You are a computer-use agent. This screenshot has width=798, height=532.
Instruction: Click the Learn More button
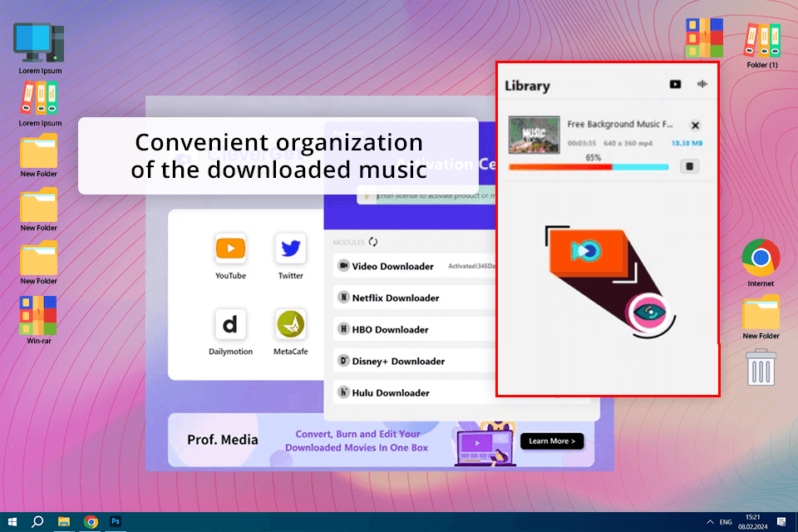point(552,441)
